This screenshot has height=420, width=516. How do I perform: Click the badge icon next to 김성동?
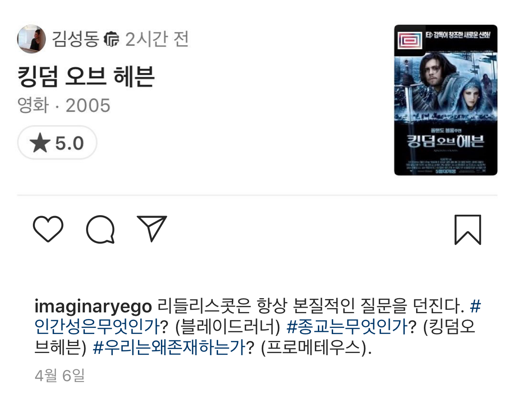pyautogui.click(x=111, y=39)
